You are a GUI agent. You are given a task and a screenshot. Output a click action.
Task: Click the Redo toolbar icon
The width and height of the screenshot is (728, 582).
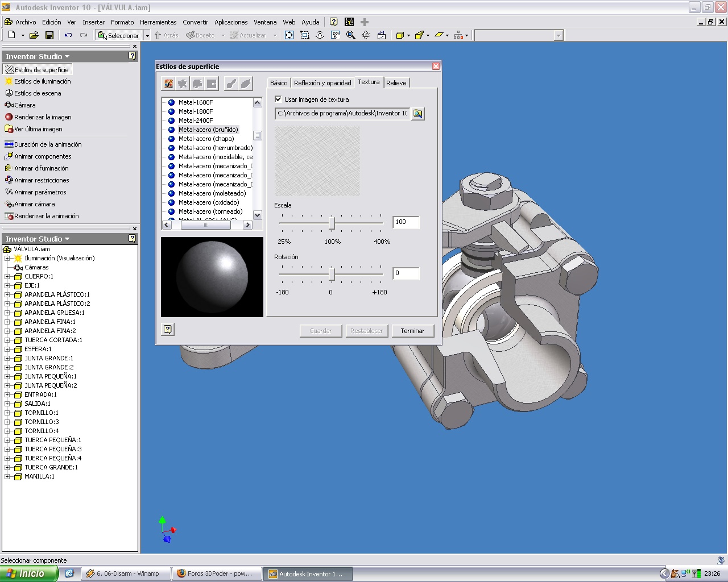(84, 35)
